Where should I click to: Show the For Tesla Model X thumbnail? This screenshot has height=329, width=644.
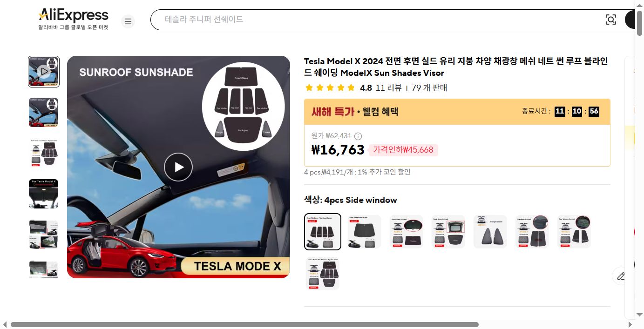(44, 194)
